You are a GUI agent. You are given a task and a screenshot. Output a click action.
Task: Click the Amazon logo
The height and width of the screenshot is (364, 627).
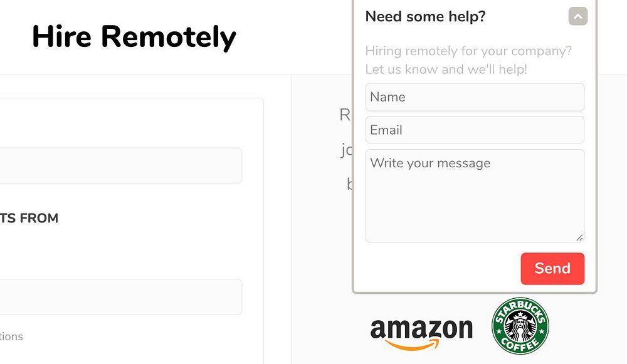tap(421, 331)
